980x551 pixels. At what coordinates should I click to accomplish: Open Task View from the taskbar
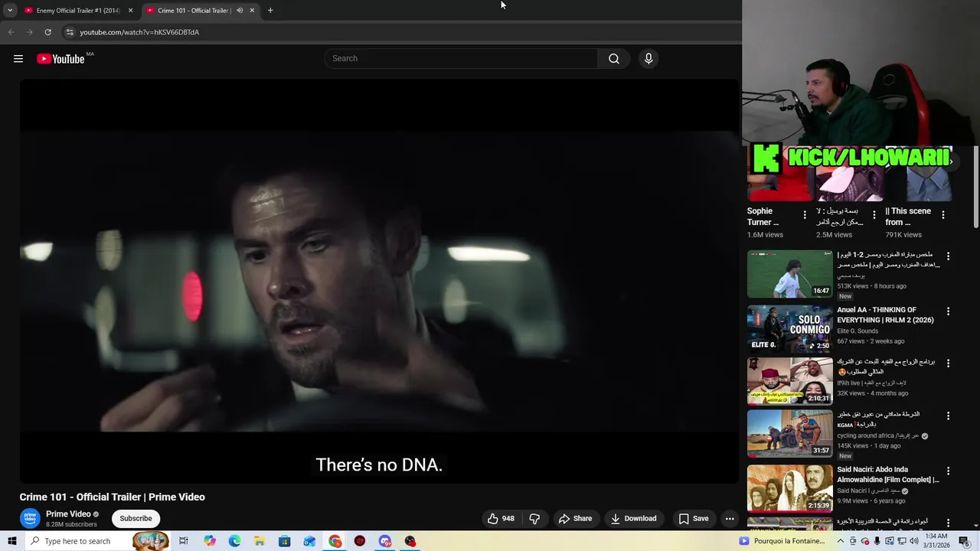pos(184,541)
